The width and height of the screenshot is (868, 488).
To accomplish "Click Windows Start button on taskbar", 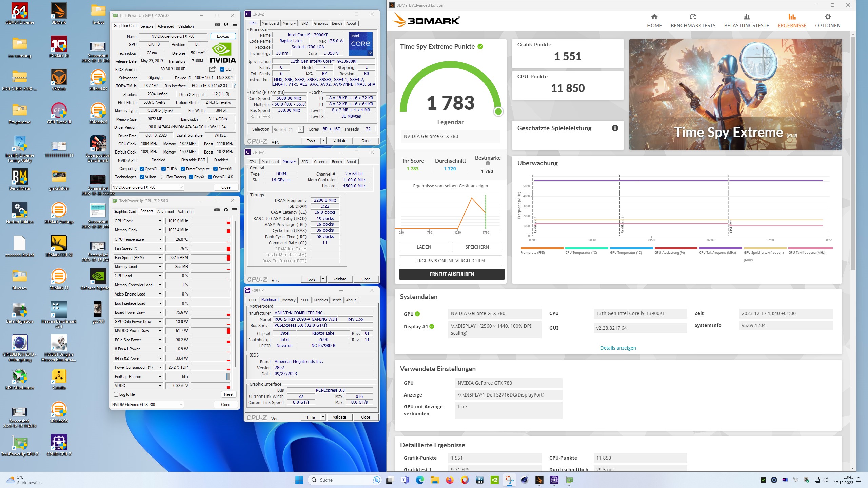I will click(x=299, y=480).
